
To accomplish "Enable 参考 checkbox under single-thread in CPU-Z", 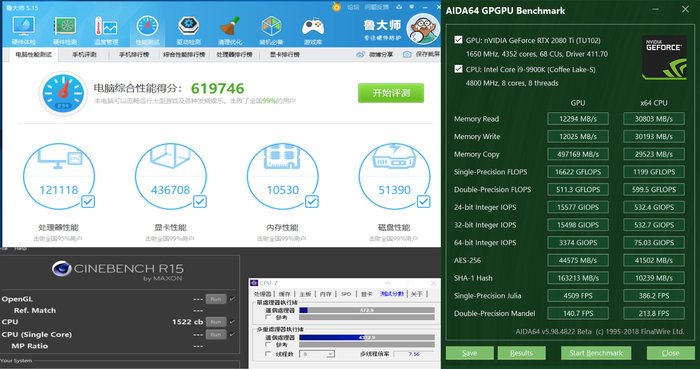I will [x=268, y=317].
